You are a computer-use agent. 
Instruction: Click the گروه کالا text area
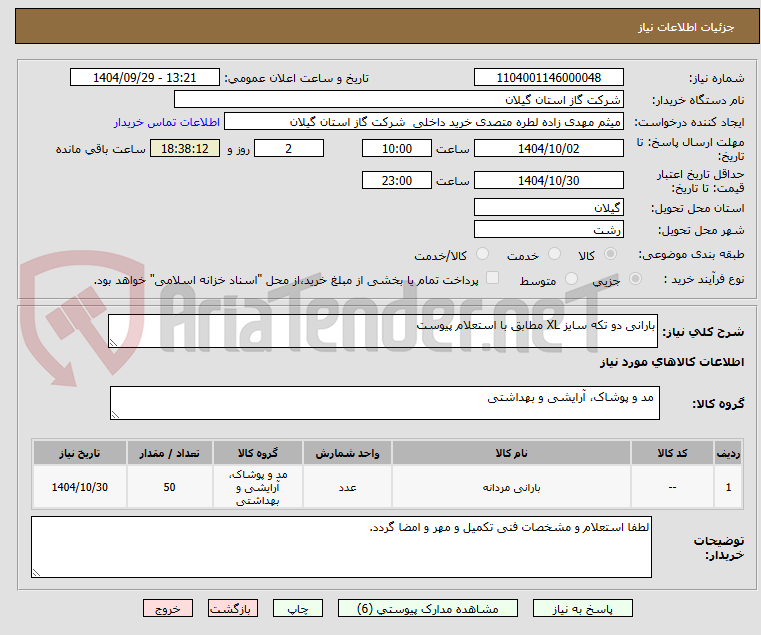[385, 403]
